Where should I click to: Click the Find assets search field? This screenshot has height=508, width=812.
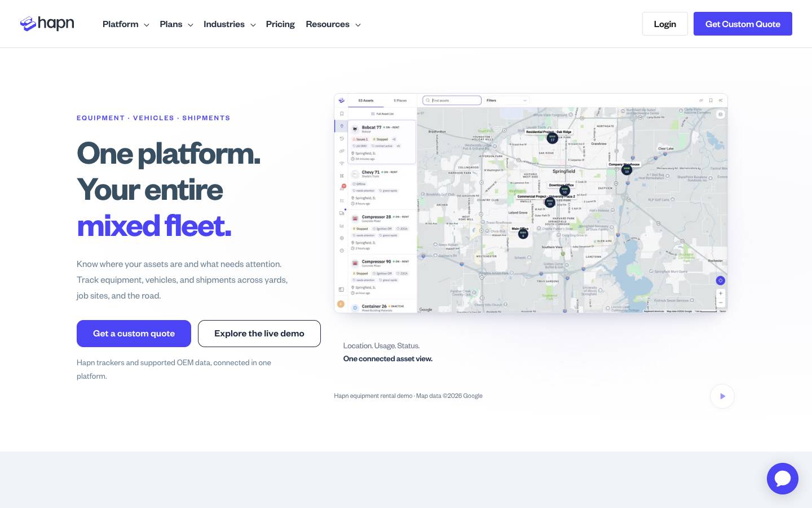[452, 100]
